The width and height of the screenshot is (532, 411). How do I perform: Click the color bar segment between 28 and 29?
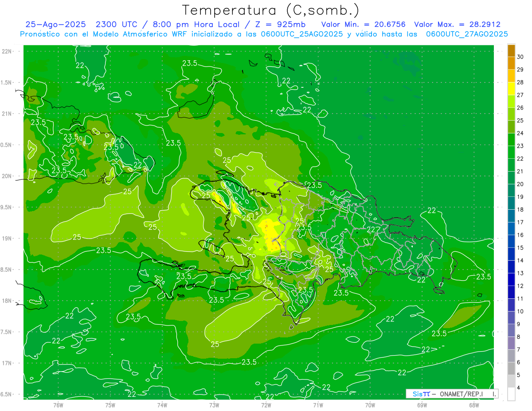[x=511, y=76]
